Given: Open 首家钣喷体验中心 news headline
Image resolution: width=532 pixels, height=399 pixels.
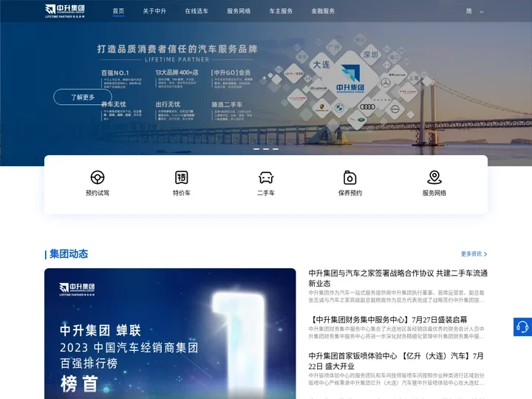Looking at the screenshot, I should 396,361.
